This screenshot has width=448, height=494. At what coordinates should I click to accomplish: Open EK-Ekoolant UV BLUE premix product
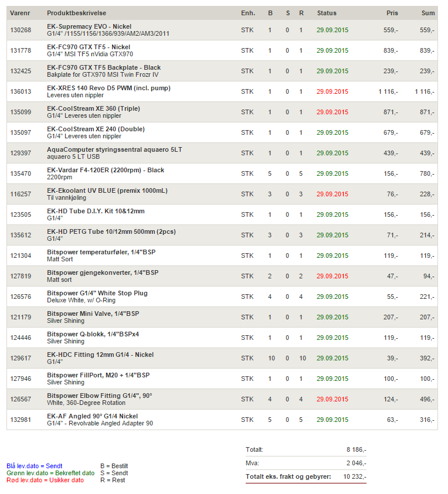tap(107, 190)
